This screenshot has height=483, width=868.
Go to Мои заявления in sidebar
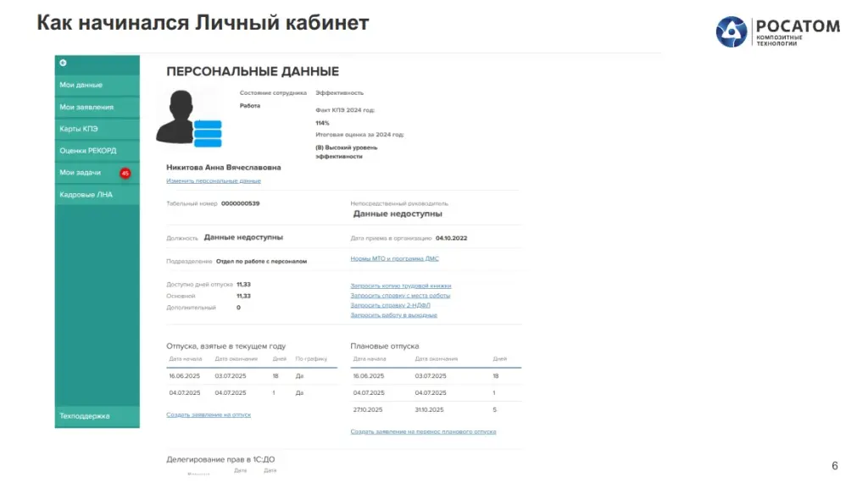(x=86, y=107)
